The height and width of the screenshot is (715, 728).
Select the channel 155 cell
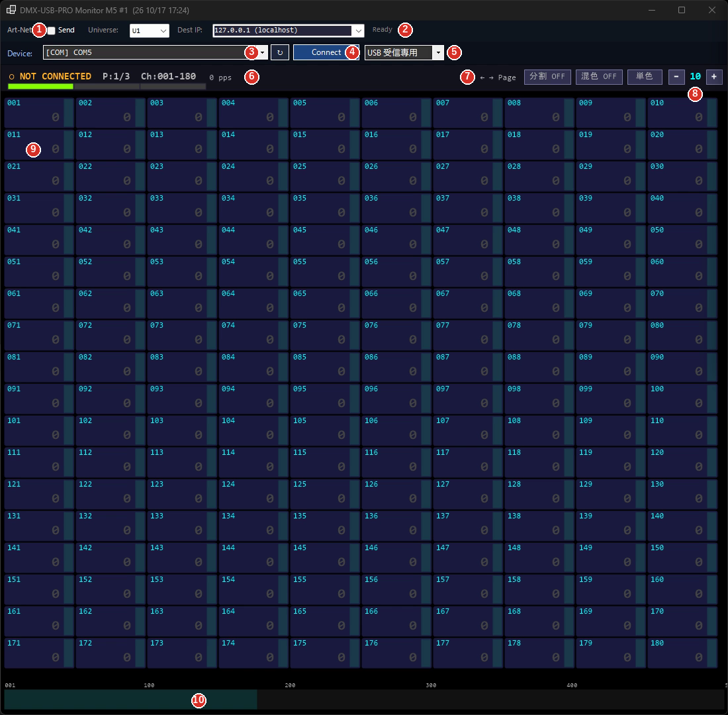[325, 590]
